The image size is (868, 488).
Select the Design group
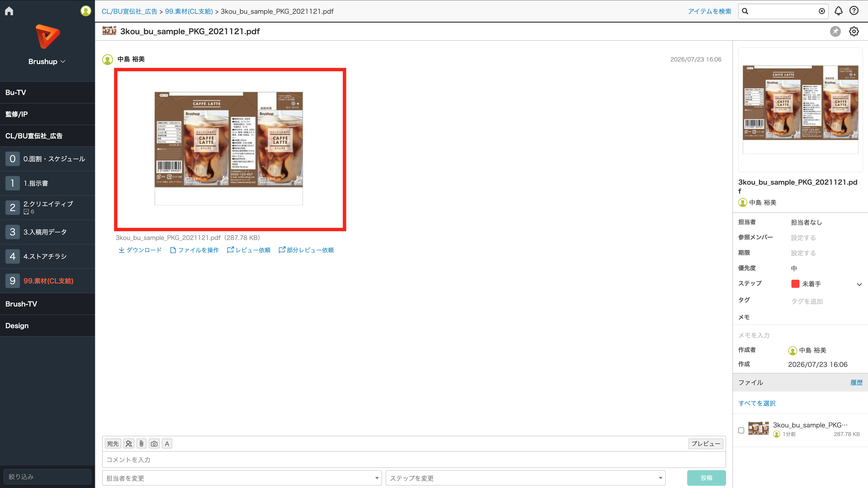pos(47,326)
